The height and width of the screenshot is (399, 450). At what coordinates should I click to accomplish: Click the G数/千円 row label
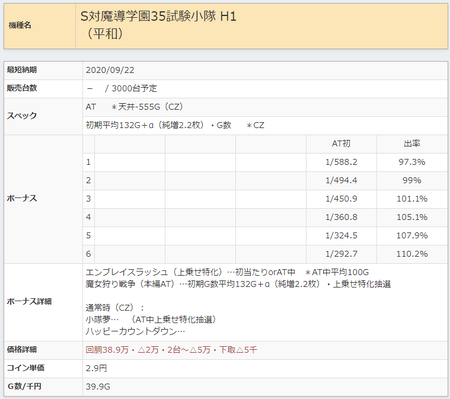pos(24,386)
